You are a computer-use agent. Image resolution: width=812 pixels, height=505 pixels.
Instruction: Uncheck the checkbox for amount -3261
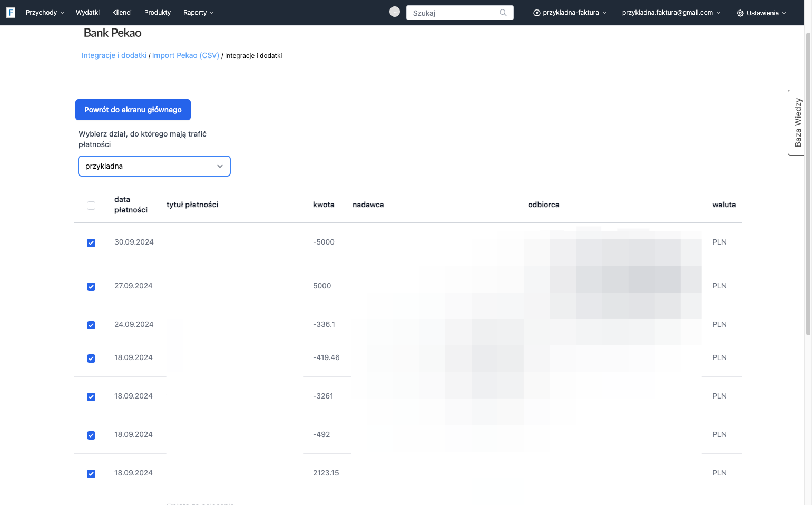pos(91,397)
